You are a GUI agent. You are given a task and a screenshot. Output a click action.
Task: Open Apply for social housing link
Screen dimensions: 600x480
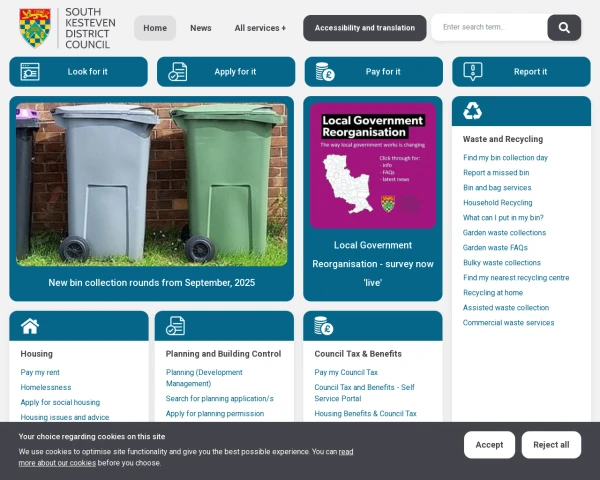point(60,402)
